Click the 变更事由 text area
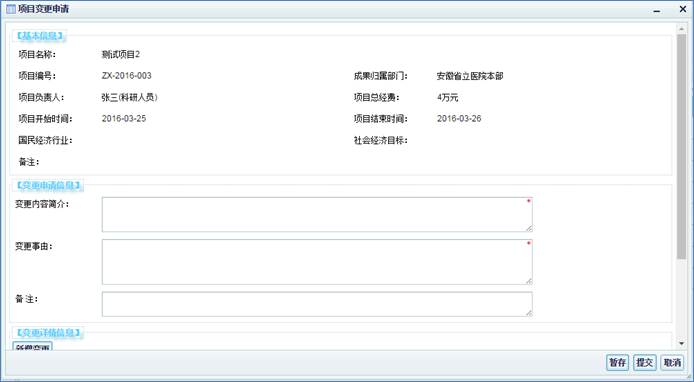The width and height of the screenshot is (694, 382). tap(317, 262)
